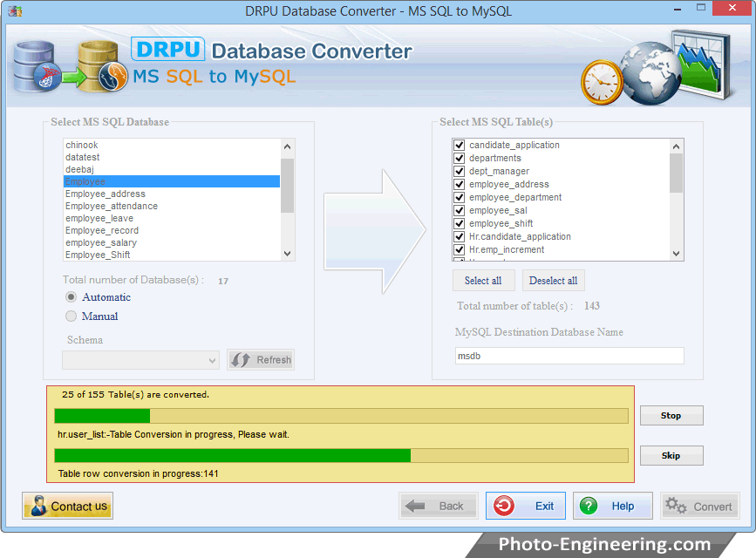Click the app icon in title bar
This screenshot has height=558, width=756.
(x=15, y=10)
